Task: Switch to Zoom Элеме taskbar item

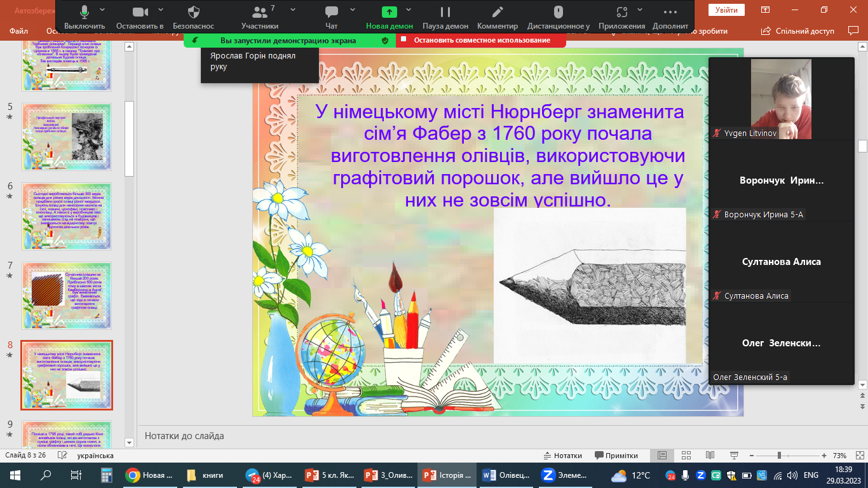Action: [566, 475]
